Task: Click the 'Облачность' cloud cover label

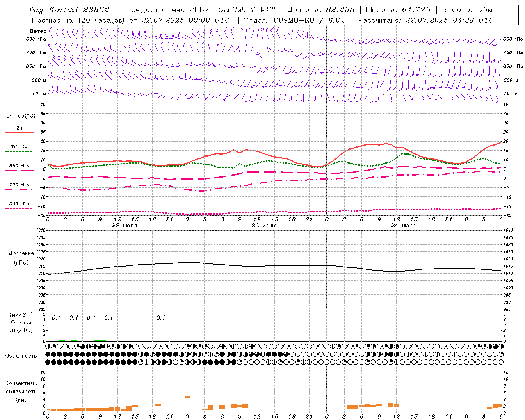Action: point(21,356)
